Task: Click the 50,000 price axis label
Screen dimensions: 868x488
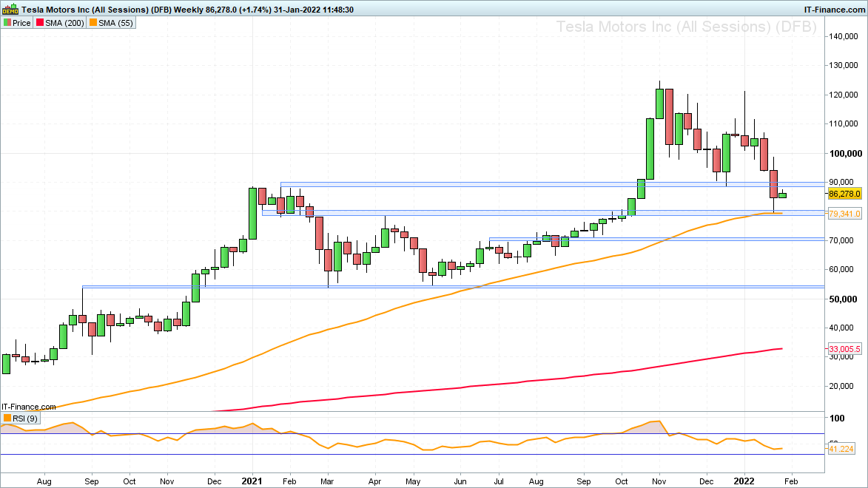Action: tap(843, 299)
